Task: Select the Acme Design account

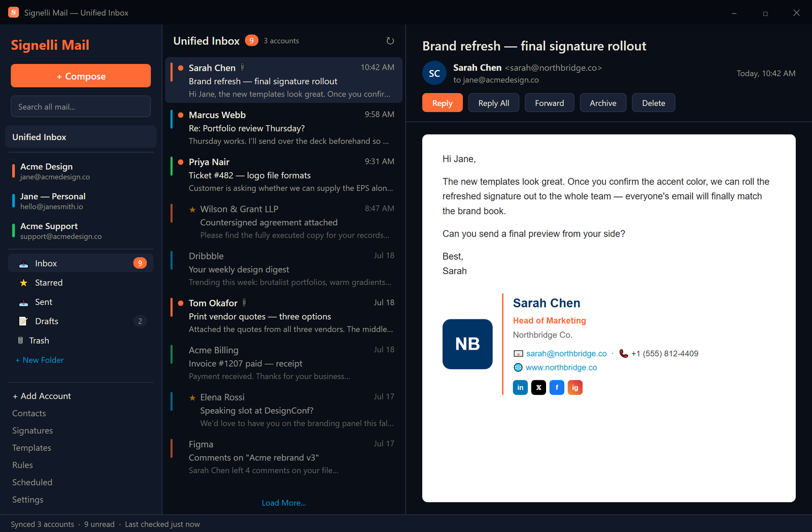Action: 81,171
